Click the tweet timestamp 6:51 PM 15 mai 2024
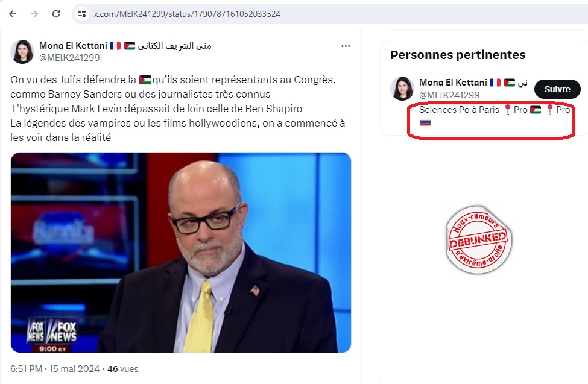 coord(55,369)
